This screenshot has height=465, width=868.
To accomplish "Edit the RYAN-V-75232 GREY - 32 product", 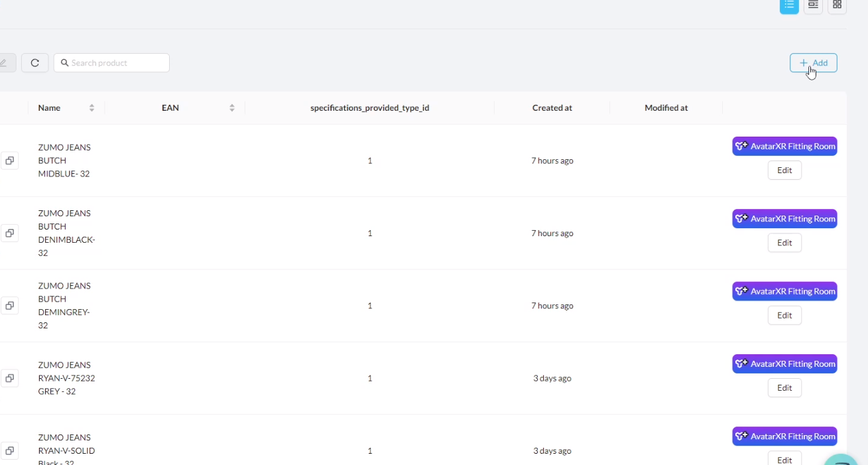I will [x=785, y=388].
